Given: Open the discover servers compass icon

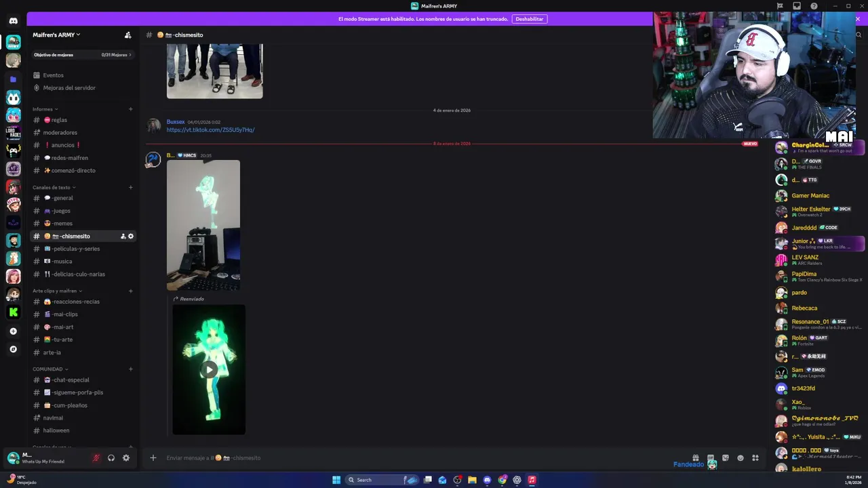Looking at the screenshot, I should 13,349.
